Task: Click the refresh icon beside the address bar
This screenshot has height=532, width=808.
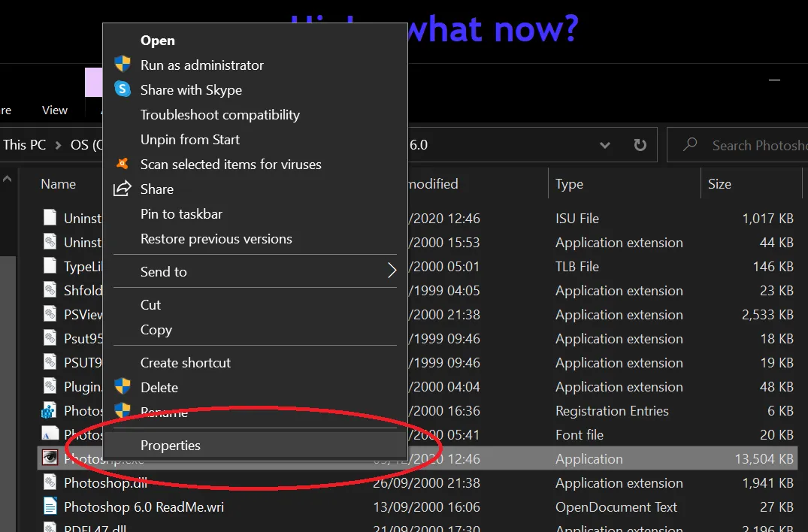Action: click(640, 145)
